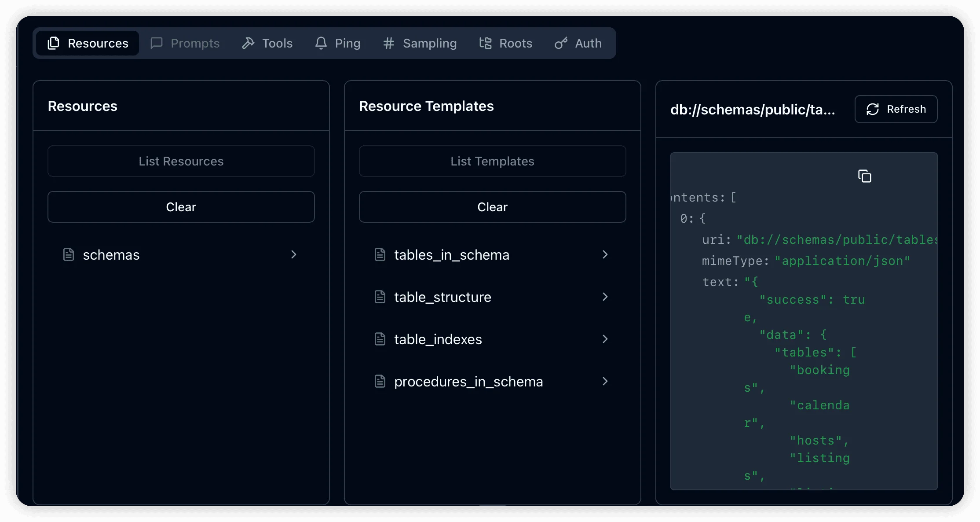Expand the schemas resource chevron
980x522 pixels.
pos(293,254)
